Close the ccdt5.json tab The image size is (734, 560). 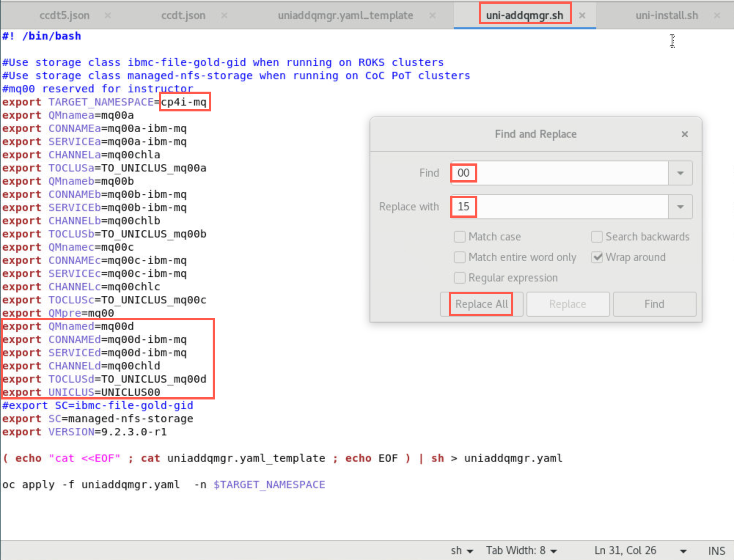(108, 15)
